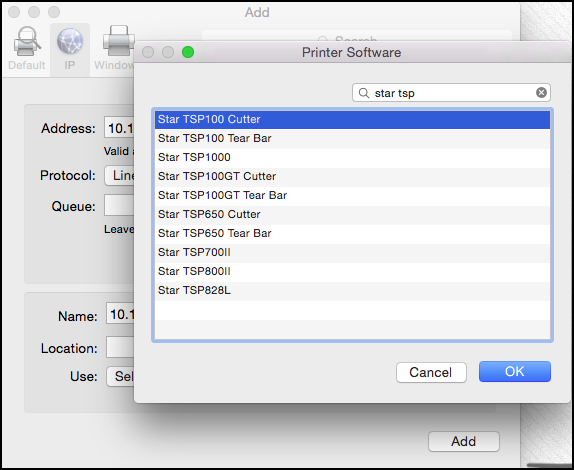Open the Default printers tab in Add window

point(27,49)
